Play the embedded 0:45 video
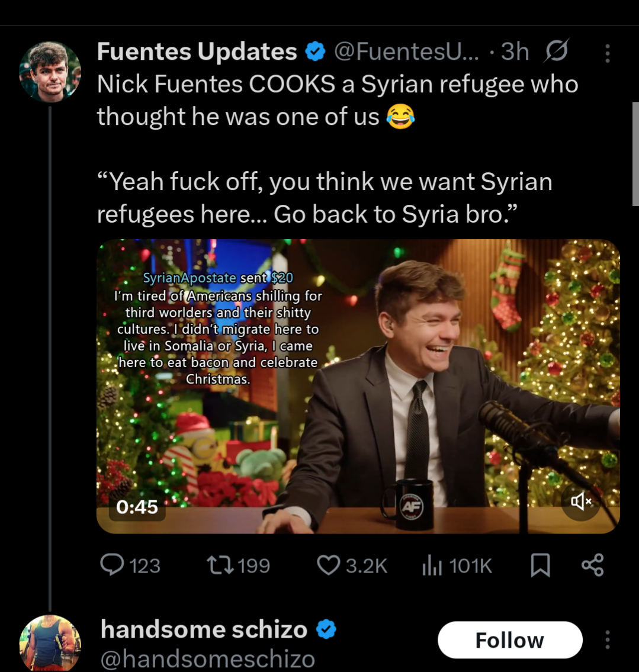The width and height of the screenshot is (639, 672). (x=358, y=386)
